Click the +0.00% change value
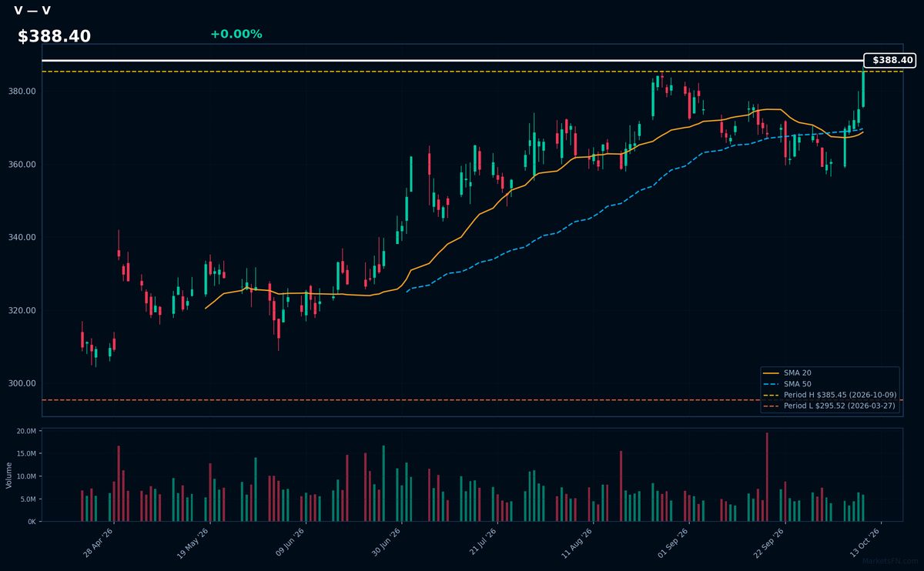The image size is (924, 571). tap(236, 34)
